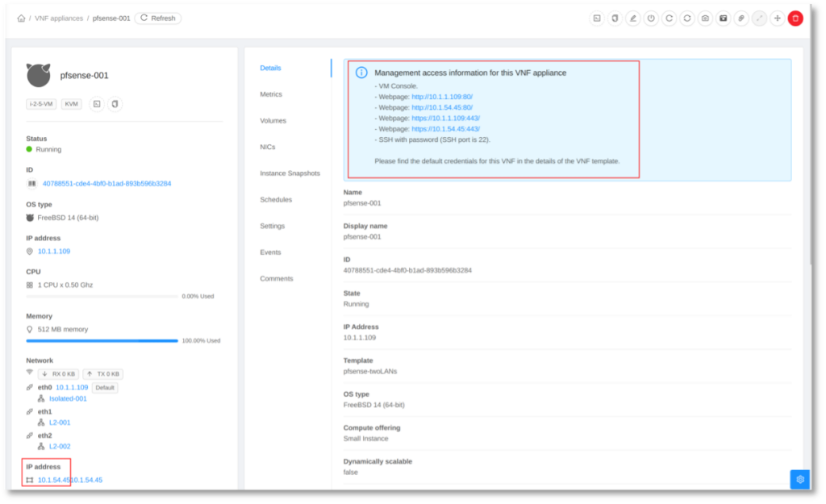Switch to the Details tab
826x504 pixels.
click(270, 68)
